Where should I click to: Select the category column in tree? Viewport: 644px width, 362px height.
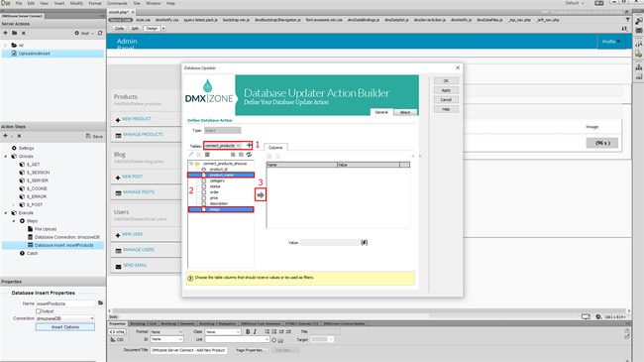pos(217,181)
